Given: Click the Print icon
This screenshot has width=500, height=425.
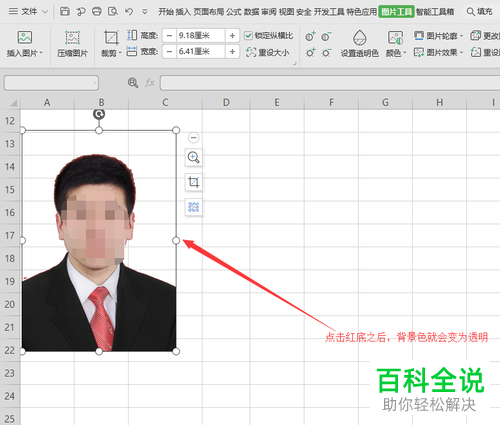Looking at the screenshot, I should pyautogui.click(x=97, y=12).
